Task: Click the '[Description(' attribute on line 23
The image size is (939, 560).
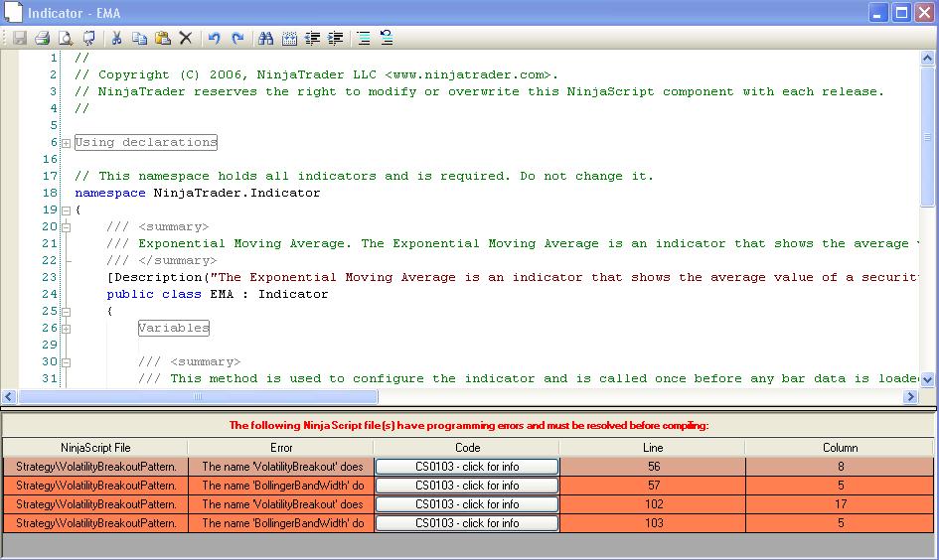Action: [158, 277]
